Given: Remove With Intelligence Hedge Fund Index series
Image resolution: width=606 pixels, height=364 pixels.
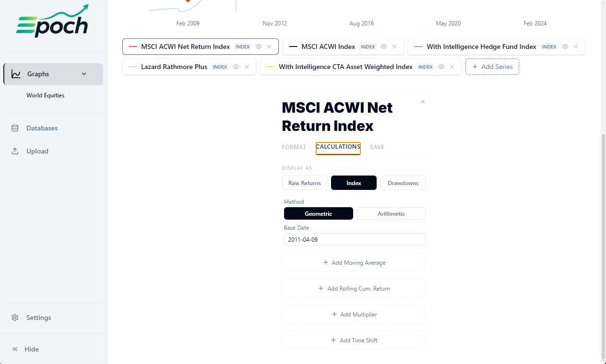Looking at the screenshot, I should click(x=576, y=47).
